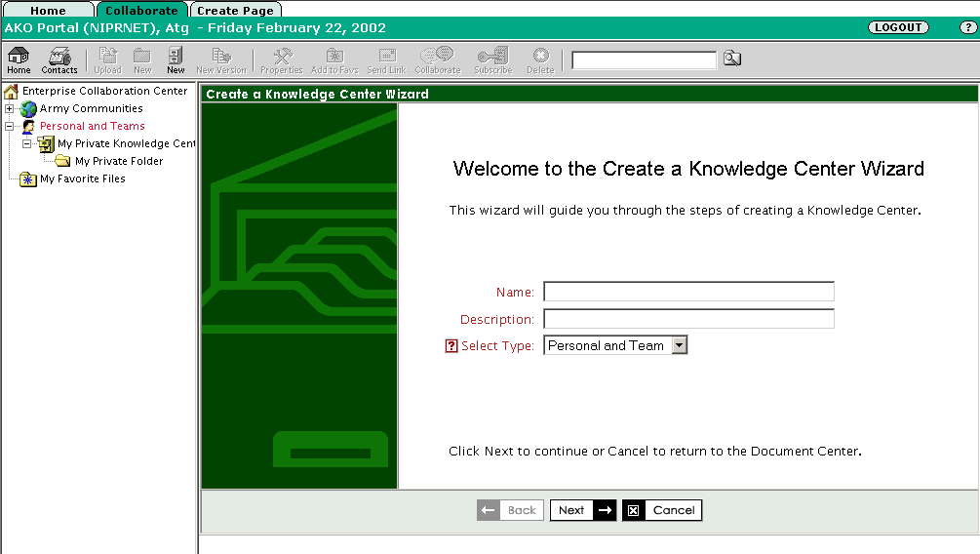Cancel the Knowledge Center wizard
The height and width of the screenshot is (554, 980).
tap(662, 510)
